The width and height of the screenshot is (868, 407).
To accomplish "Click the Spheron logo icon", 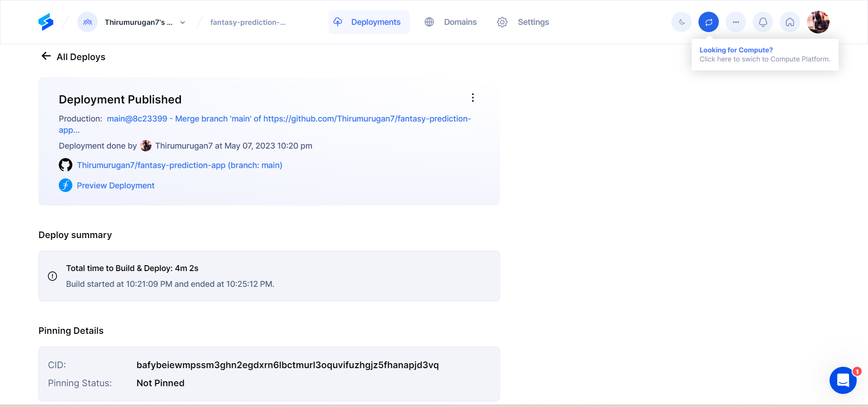I will (46, 22).
